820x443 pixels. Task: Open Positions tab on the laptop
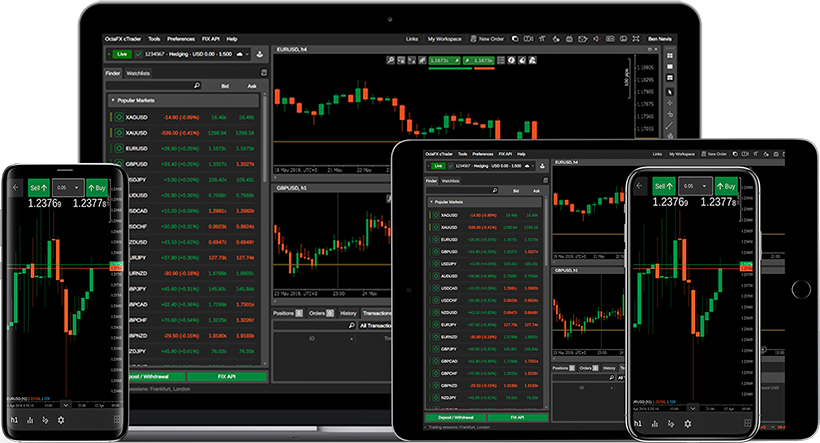[288, 313]
